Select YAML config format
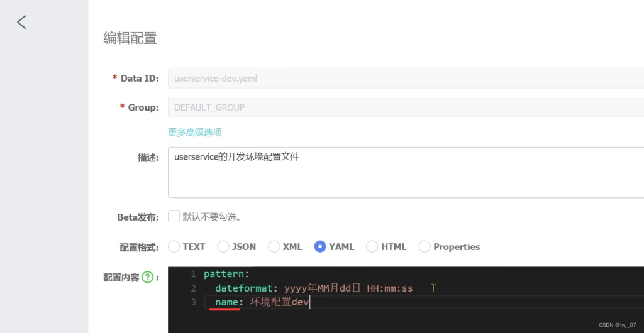This screenshot has width=644, height=333. pyautogui.click(x=320, y=246)
